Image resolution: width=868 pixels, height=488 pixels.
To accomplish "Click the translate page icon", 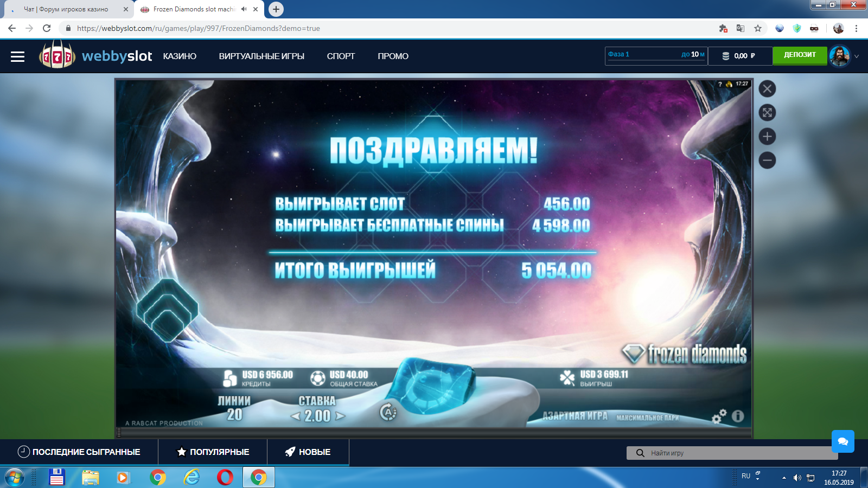I will [741, 28].
